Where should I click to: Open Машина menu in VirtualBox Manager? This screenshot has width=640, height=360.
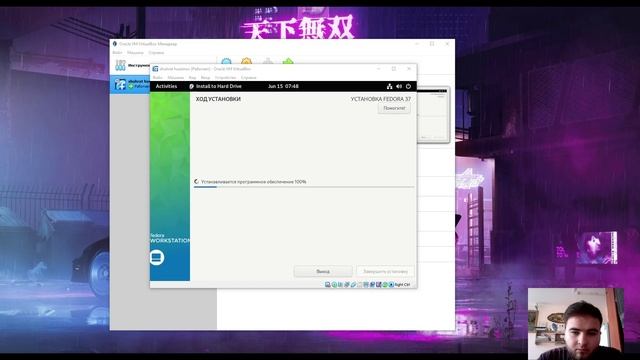point(135,53)
